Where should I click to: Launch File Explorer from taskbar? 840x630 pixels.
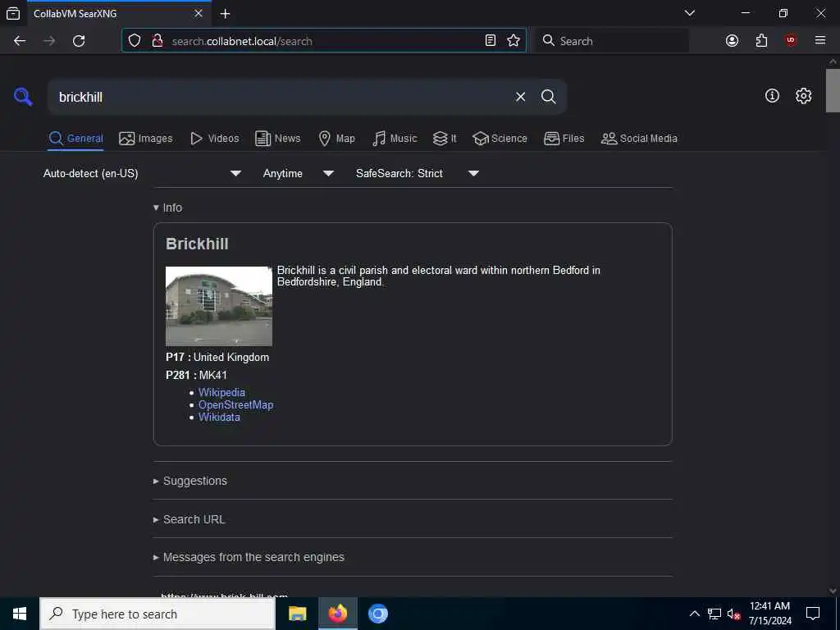pyautogui.click(x=297, y=614)
